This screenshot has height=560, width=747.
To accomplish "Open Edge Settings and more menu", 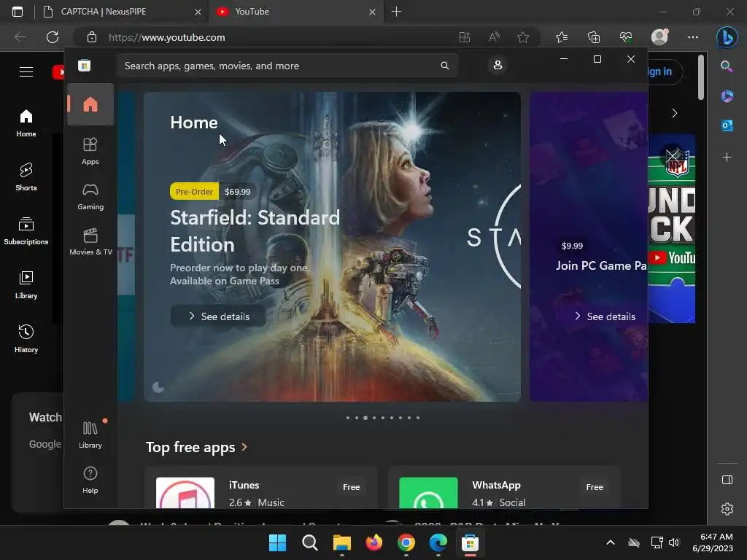I will 693,37.
